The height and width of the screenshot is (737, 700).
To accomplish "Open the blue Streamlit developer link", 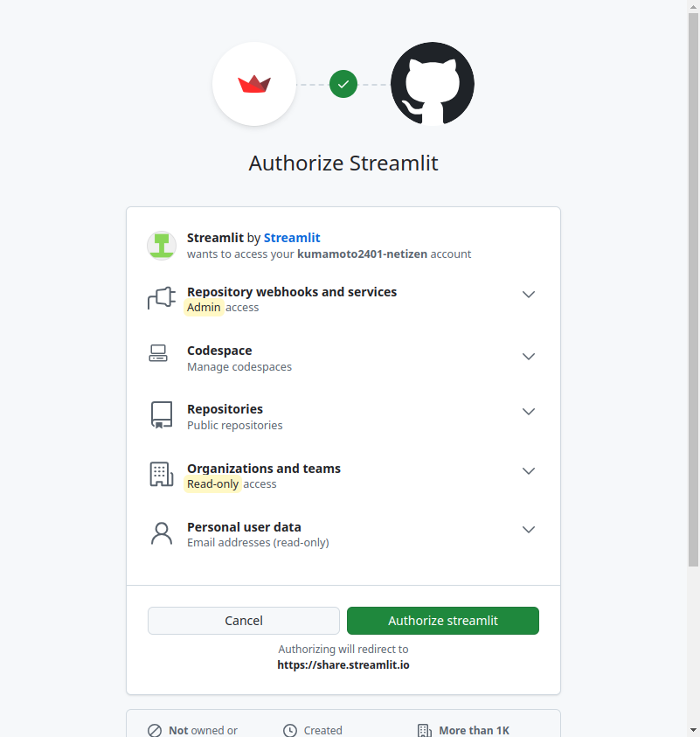I will pyautogui.click(x=292, y=238).
